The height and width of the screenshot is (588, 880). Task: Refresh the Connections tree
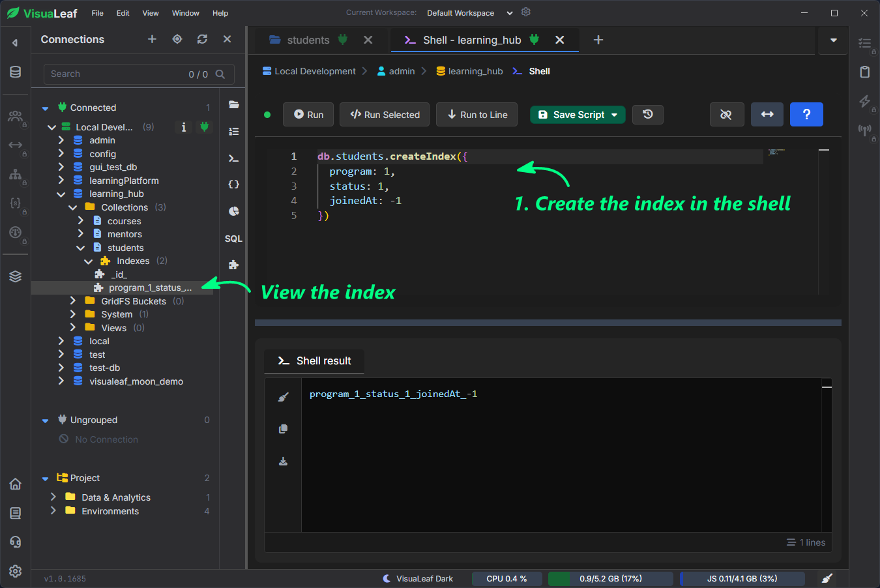202,39
